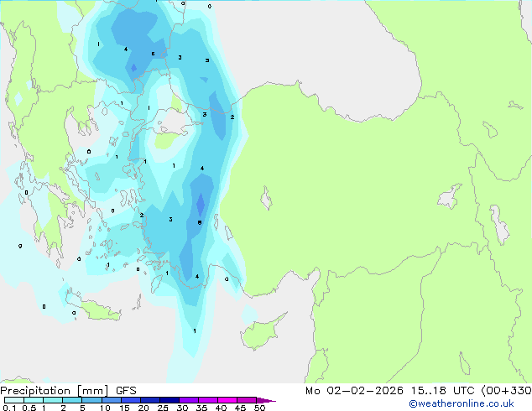Click the 0.1–0.5 mm legend color swatch
Screen dimensions: 532x411
pyautogui.click(x=14, y=400)
